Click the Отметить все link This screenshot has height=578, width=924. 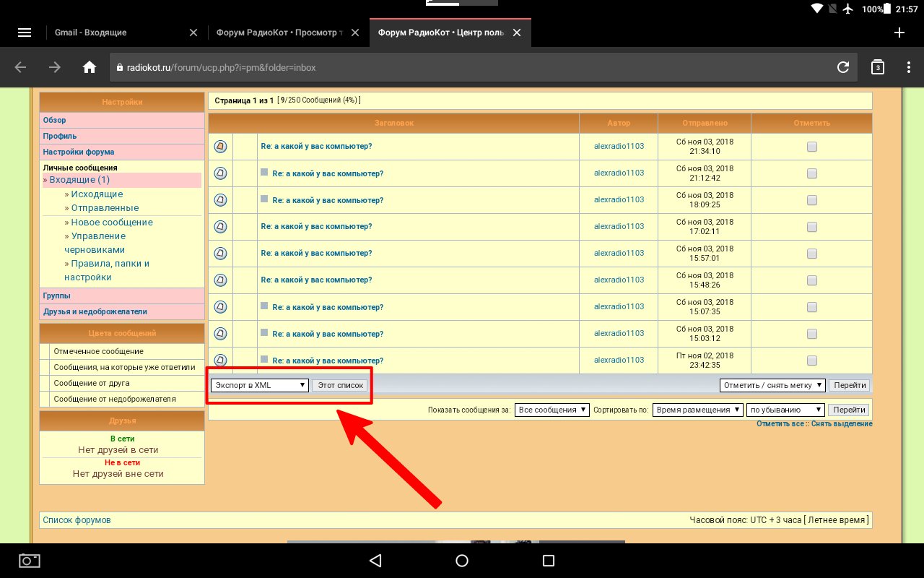(x=780, y=424)
